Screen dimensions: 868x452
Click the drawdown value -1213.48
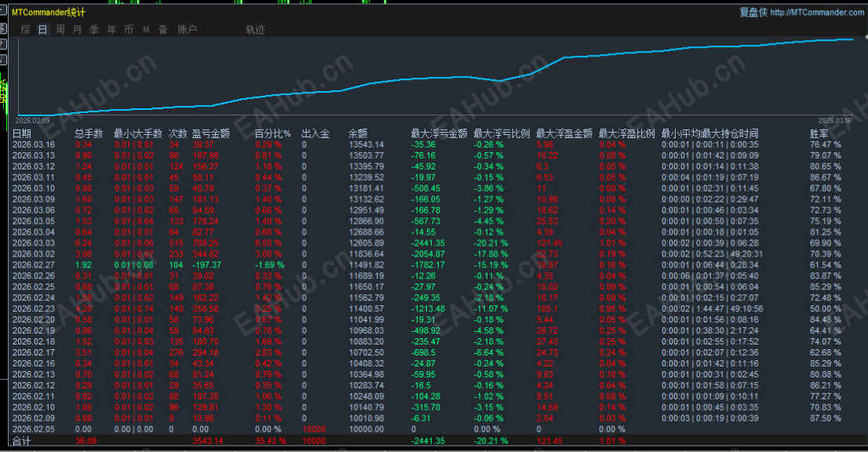point(428,308)
